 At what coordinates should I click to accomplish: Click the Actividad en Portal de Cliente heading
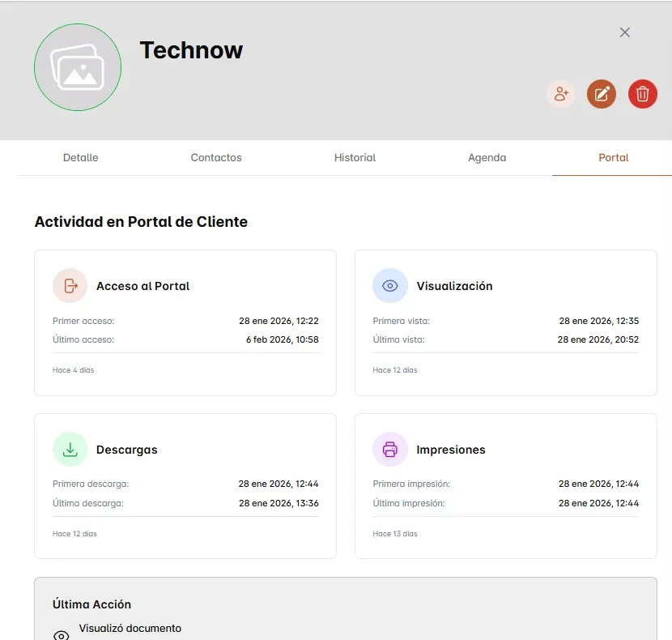coord(141,222)
